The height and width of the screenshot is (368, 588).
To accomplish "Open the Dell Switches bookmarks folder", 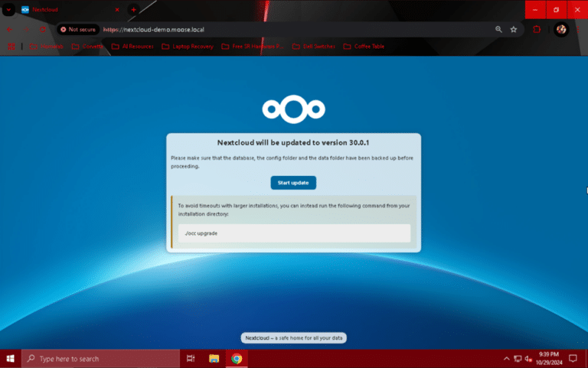I will click(313, 47).
